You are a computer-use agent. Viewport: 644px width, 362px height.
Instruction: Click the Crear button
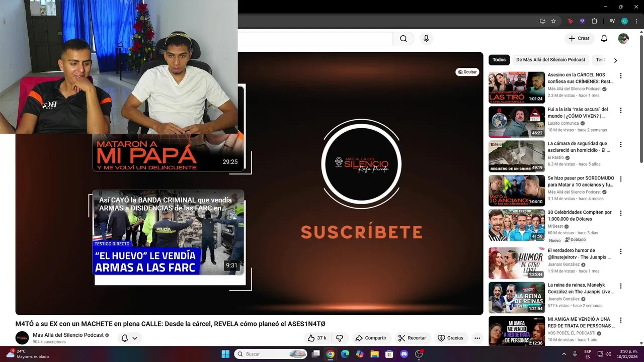click(579, 39)
